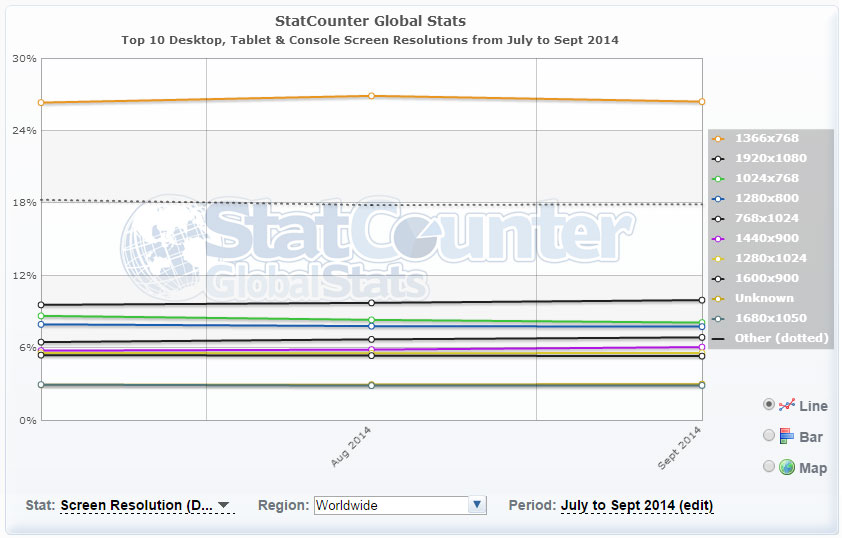Select the Bar chart radio button
The width and height of the screenshot is (842, 538).
point(768,435)
